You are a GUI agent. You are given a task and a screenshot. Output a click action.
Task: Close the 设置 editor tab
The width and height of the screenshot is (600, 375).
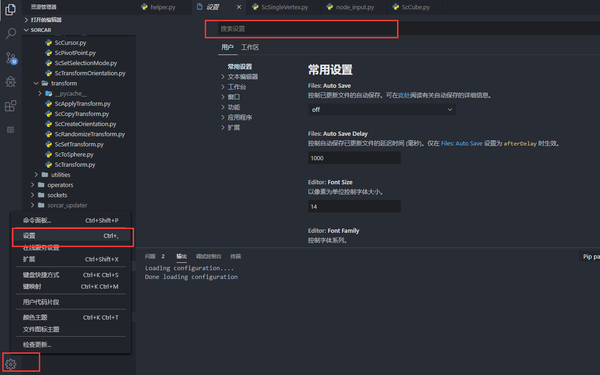pyautogui.click(x=239, y=7)
